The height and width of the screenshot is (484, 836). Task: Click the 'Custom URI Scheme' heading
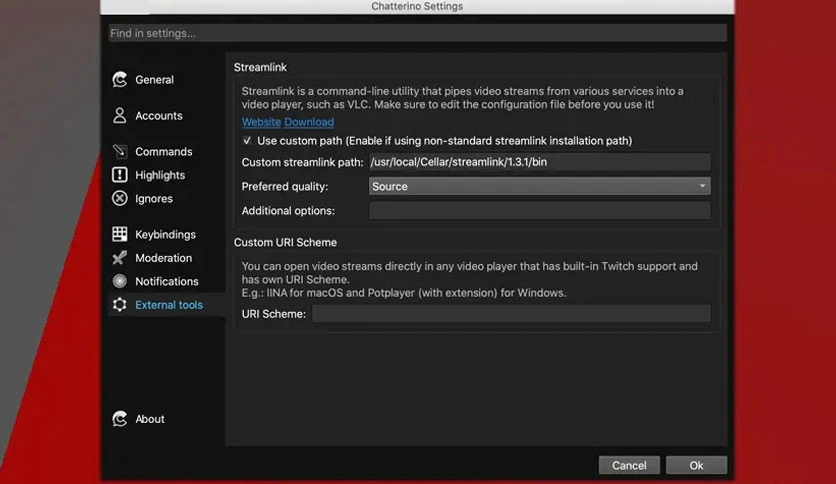[285, 242]
